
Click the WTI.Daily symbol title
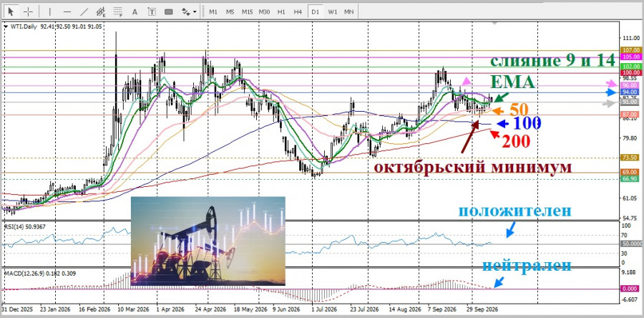pos(23,26)
